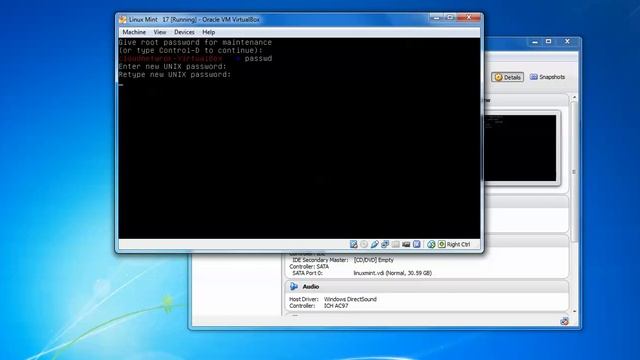Click the VM preview thumbnail in Manager
640x360 pixels.
(x=520, y=148)
